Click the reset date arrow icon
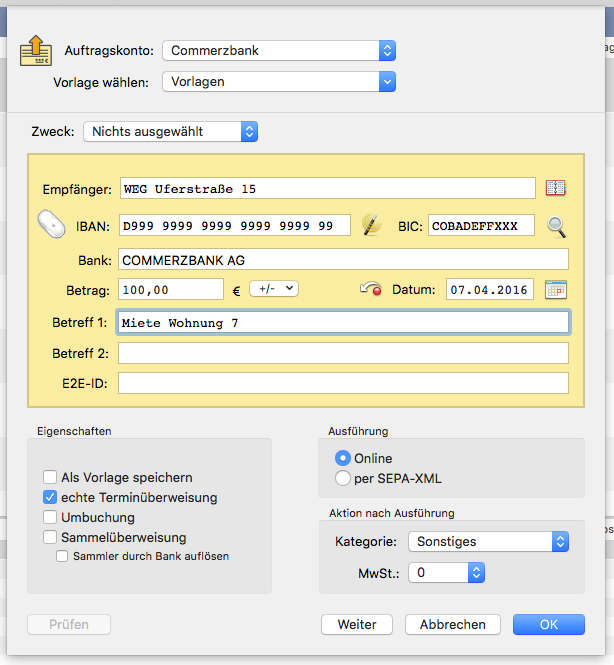Image resolution: width=614 pixels, height=665 pixels. pos(371,290)
